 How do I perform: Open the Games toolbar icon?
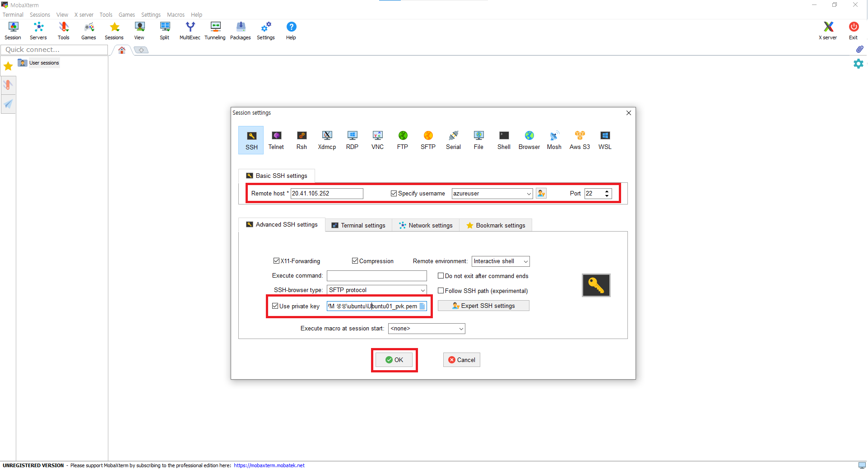click(x=89, y=31)
